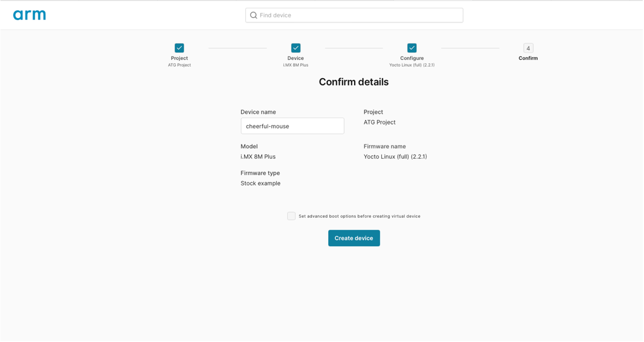The width and height of the screenshot is (644, 342).
Task: Focus the Find device search field
Action: click(x=354, y=15)
